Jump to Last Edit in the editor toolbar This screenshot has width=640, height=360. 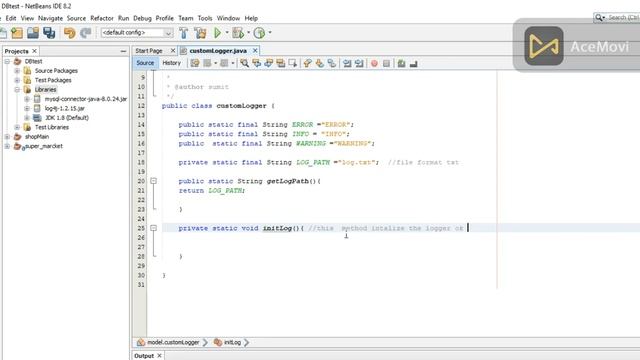[x=195, y=63]
